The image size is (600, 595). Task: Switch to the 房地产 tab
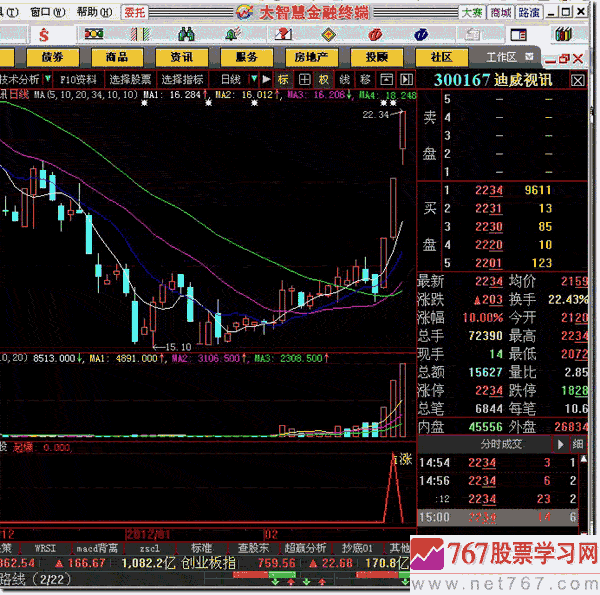311,57
